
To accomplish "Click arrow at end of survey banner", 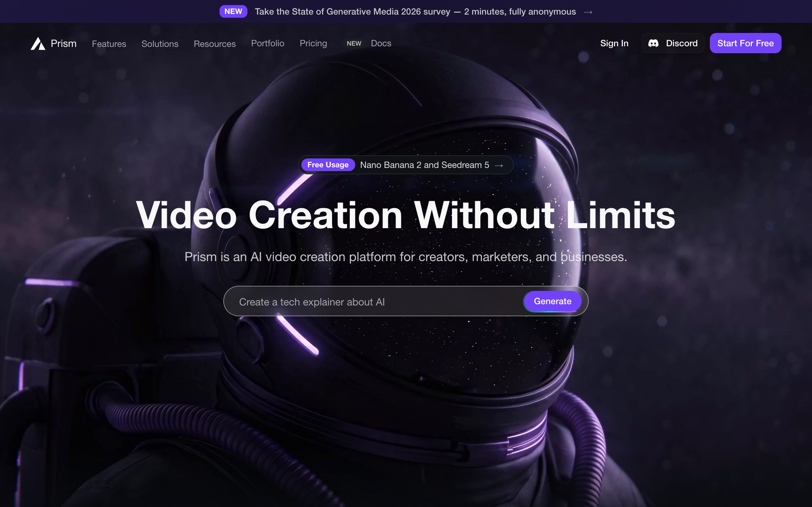I will (588, 12).
